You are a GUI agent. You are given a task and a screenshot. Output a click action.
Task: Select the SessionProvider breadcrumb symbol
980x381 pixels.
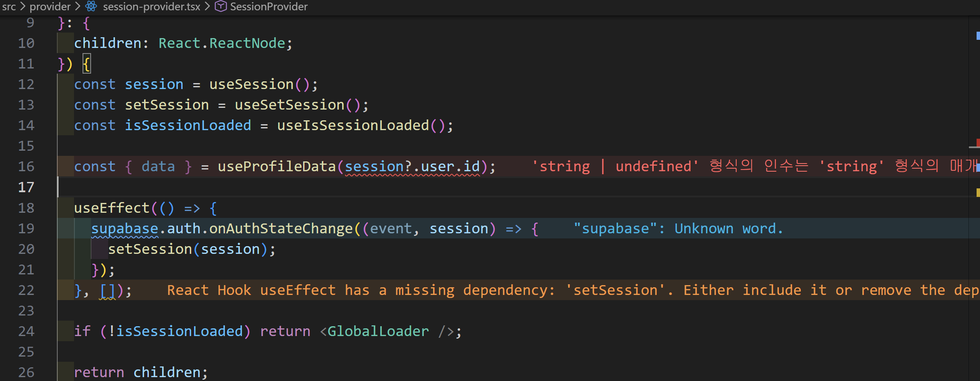[269, 6]
